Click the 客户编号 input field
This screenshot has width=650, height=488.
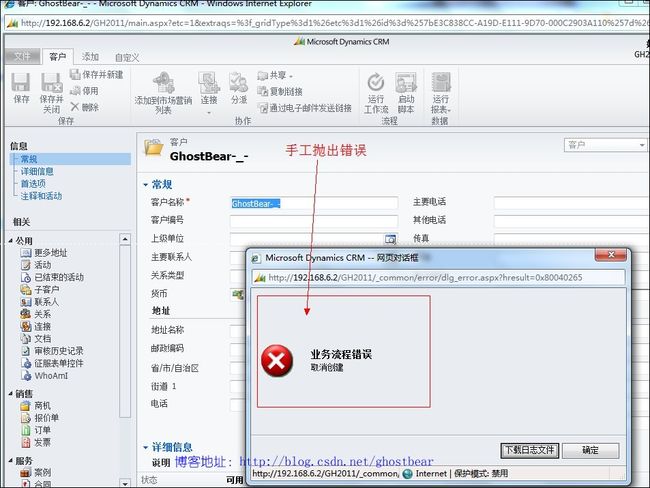[x=314, y=221]
